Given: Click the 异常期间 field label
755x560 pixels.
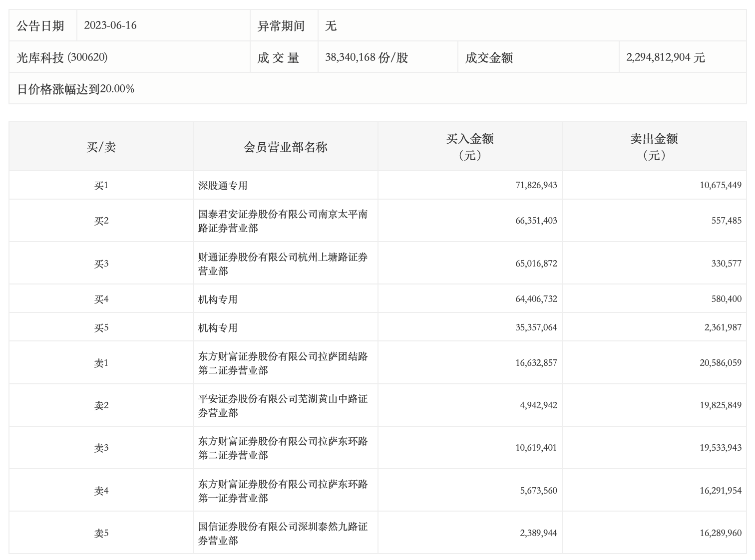Looking at the screenshot, I should (281, 25).
